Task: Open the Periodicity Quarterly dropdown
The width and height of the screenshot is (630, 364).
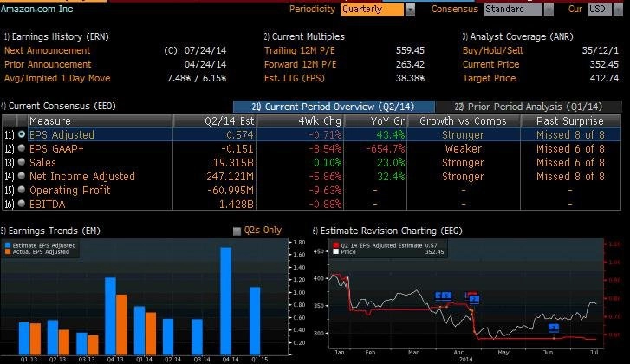Action: (373, 10)
